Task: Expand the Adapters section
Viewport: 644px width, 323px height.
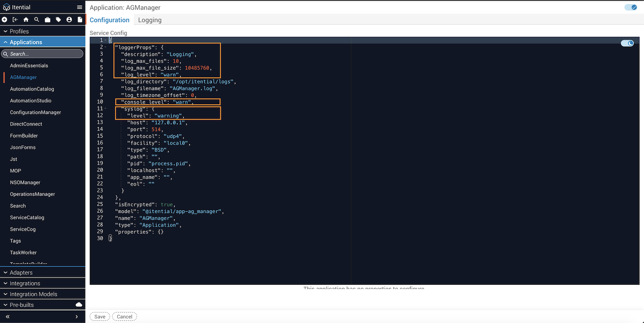Action: (43, 273)
